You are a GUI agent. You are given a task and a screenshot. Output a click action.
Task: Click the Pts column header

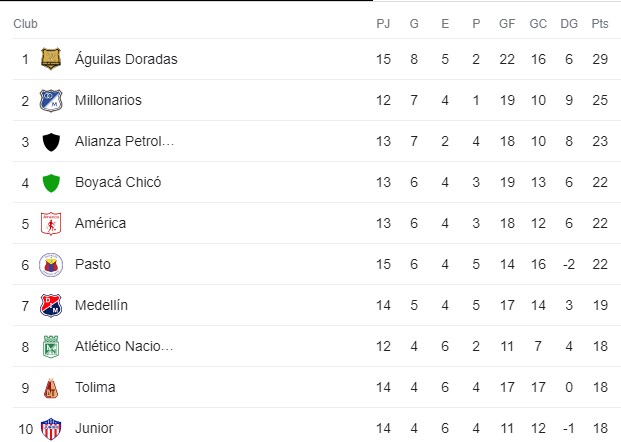pyautogui.click(x=600, y=24)
